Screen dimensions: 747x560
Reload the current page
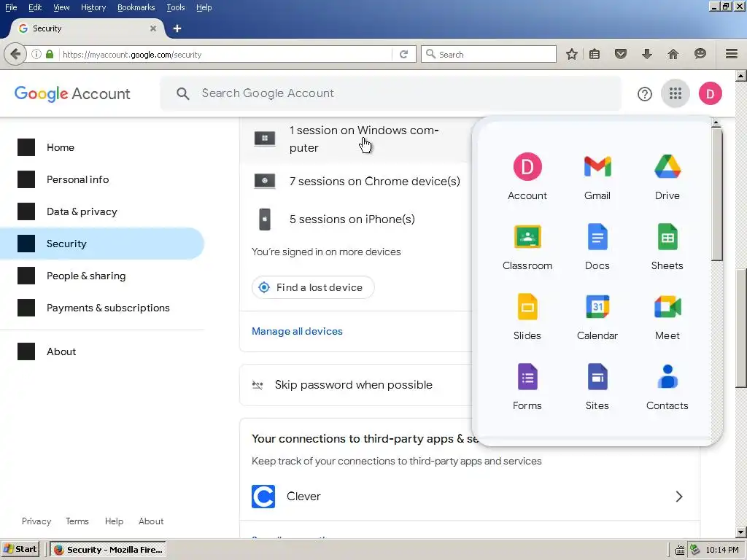pos(403,54)
